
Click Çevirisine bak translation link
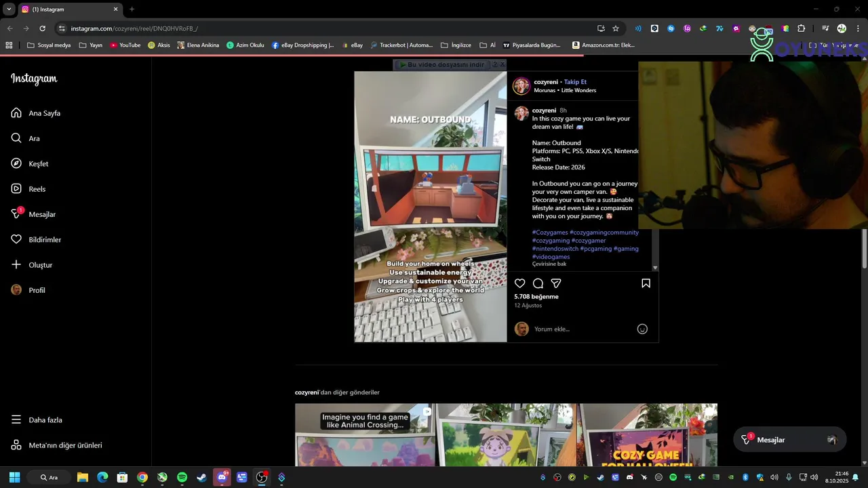coord(549,264)
